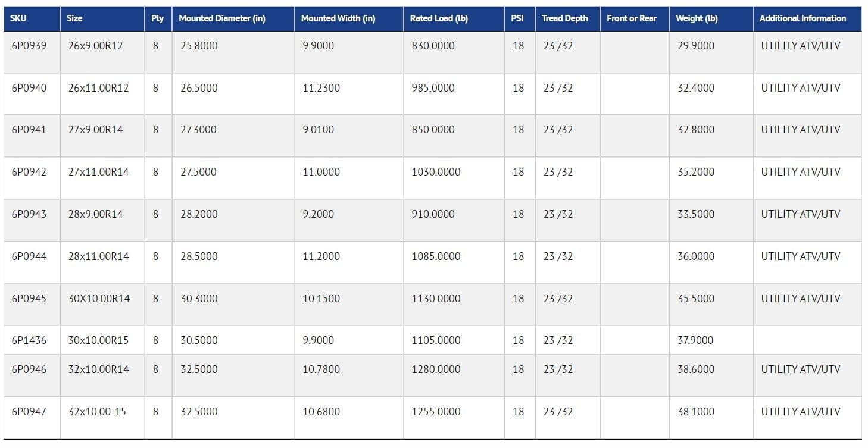Click mounted width 10.7800
This screenshot has height=448, width=868.
click(x=321, y=369)
